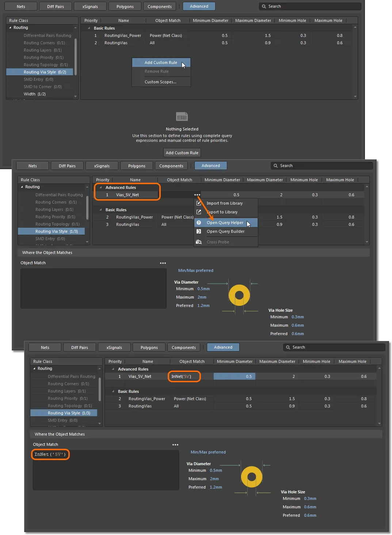Collapse Routing rule class in middle window
392x535 pixels.
[x=22, y=187]
